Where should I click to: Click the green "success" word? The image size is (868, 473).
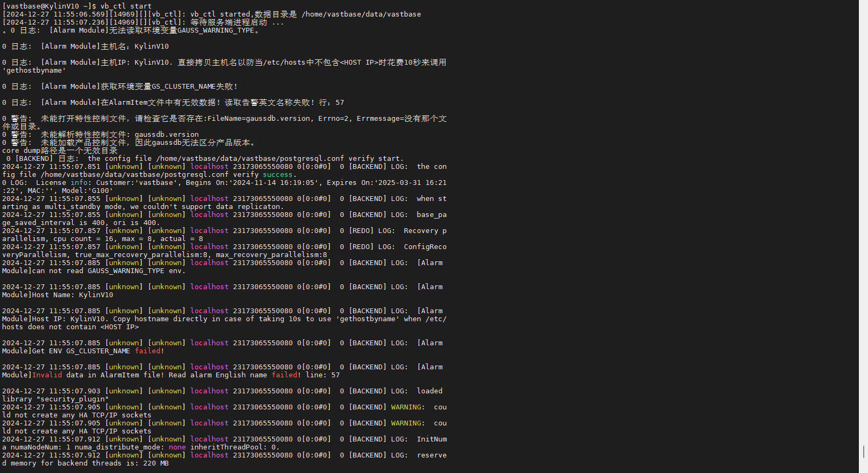point(277,175)
